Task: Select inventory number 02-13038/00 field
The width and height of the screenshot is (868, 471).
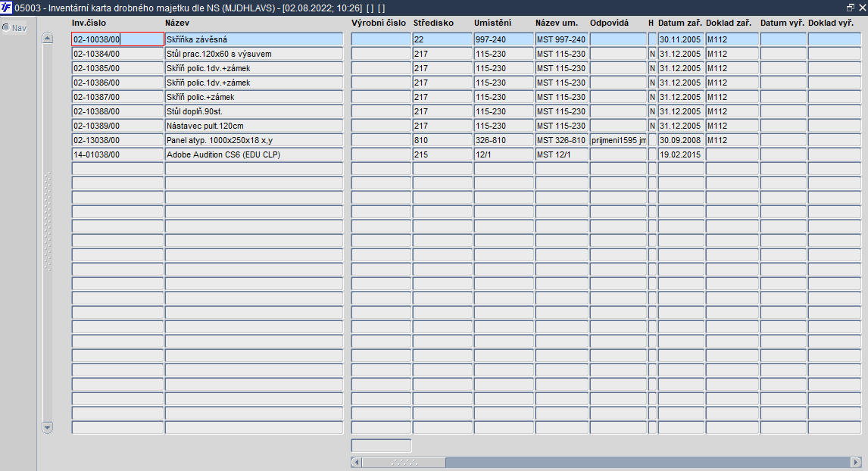Action: point(118,140)
